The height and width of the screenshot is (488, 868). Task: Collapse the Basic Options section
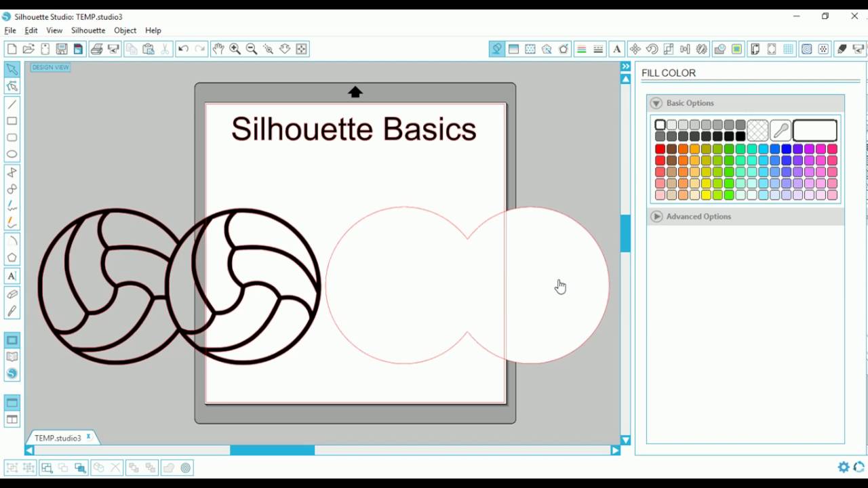(656, 103)
